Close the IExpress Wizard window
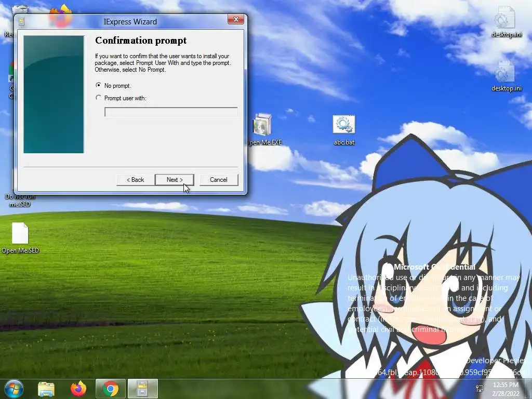The width and height of the screenshot is (532, 399). tap(236, 20)
